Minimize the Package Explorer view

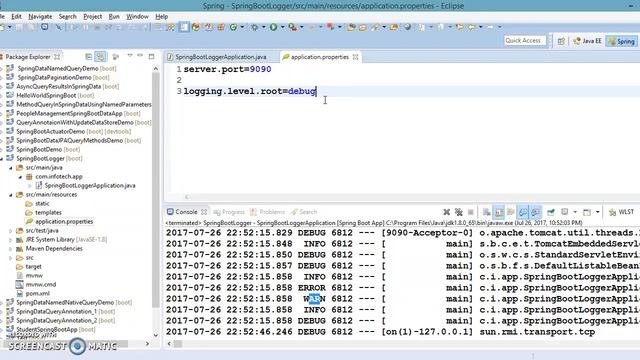pyautogui.click(x=140, y=56)
